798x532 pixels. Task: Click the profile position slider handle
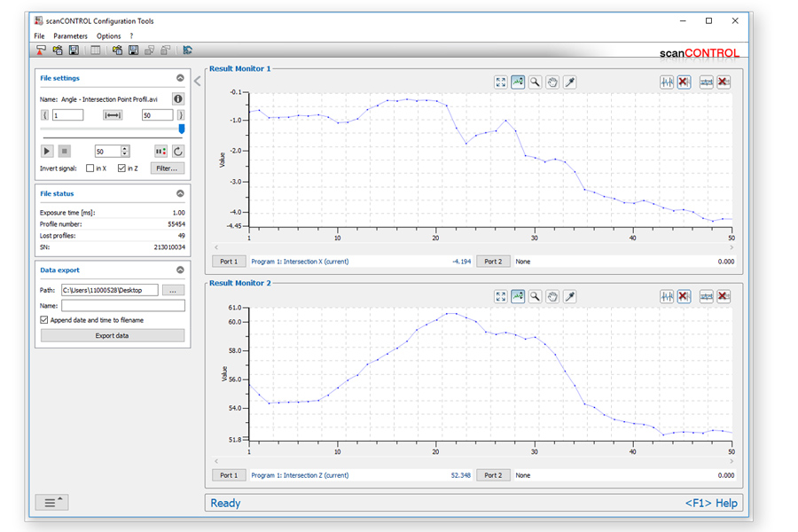[x=182, y=129]
